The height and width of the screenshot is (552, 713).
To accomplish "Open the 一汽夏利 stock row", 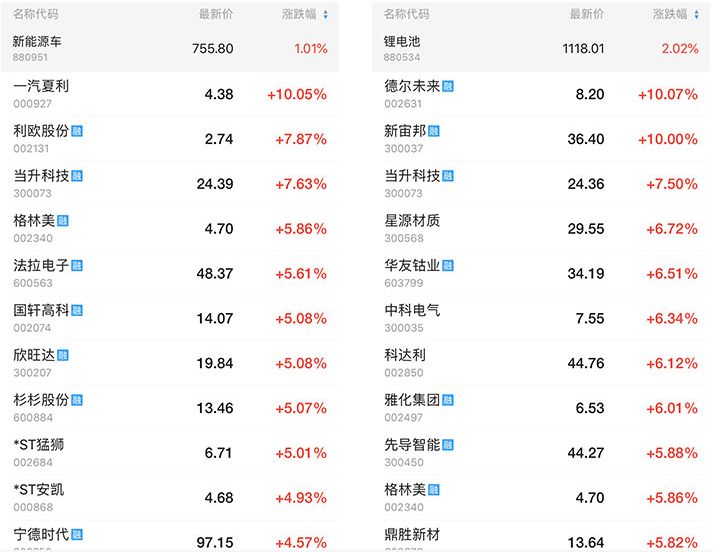I will (170, 94).
